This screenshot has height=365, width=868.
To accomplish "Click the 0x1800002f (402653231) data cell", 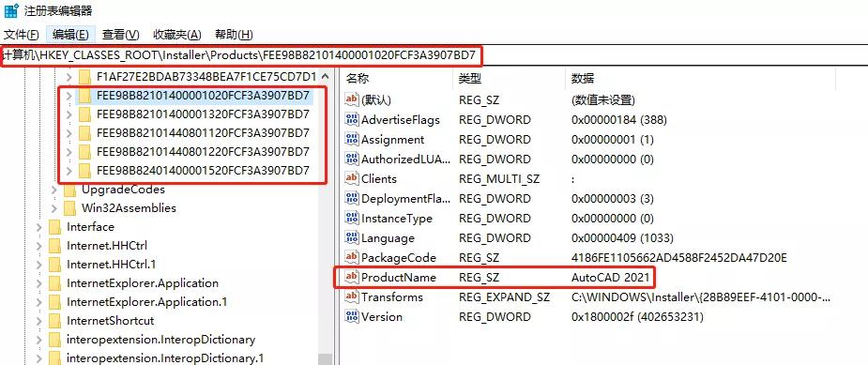I will click(637, 317).
